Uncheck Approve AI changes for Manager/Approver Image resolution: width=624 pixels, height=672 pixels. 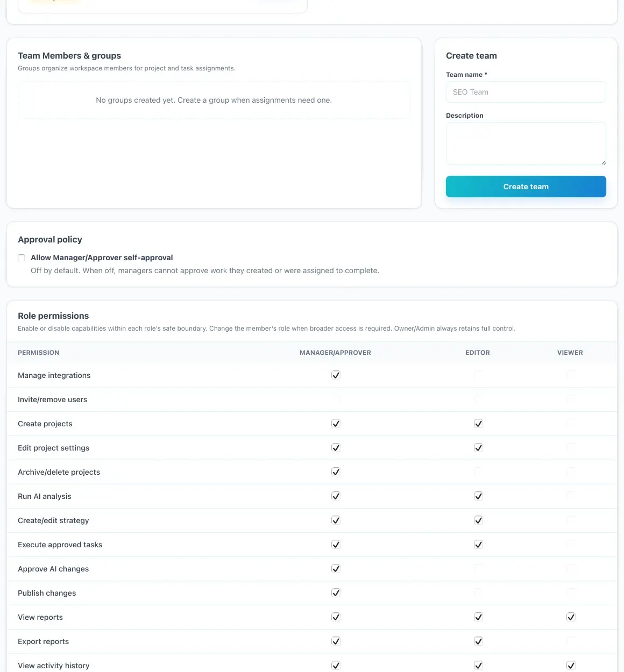point(336,569)
